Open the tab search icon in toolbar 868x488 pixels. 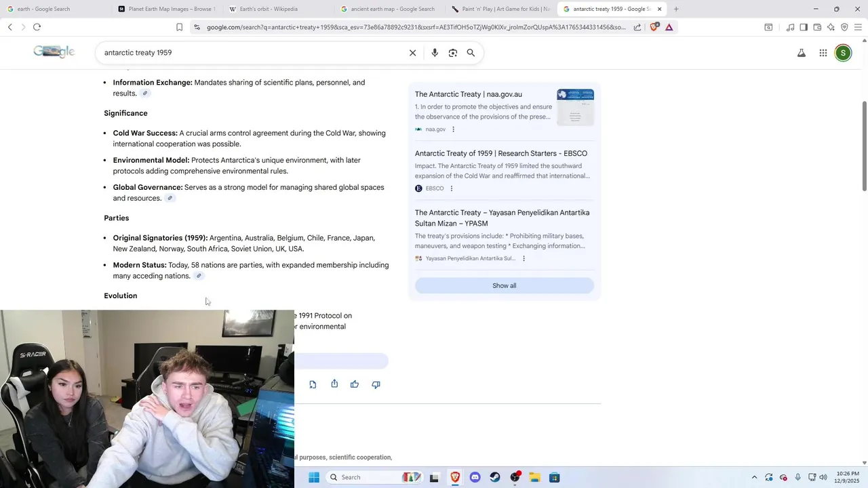coord(768,27)
